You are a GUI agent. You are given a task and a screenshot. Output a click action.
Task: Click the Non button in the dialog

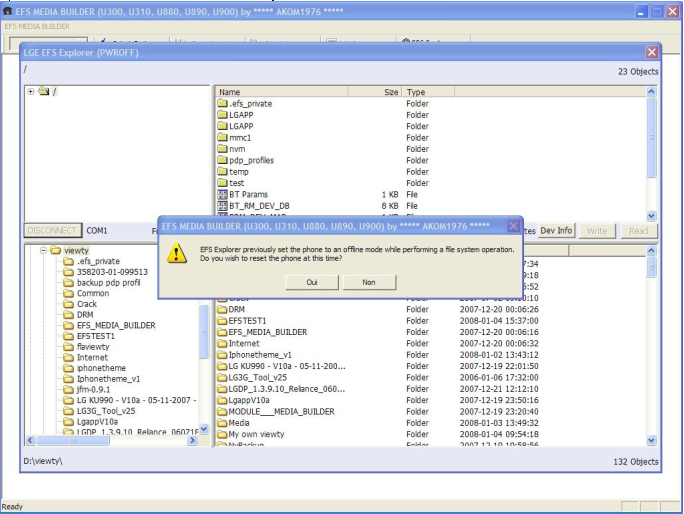[369, 283]
